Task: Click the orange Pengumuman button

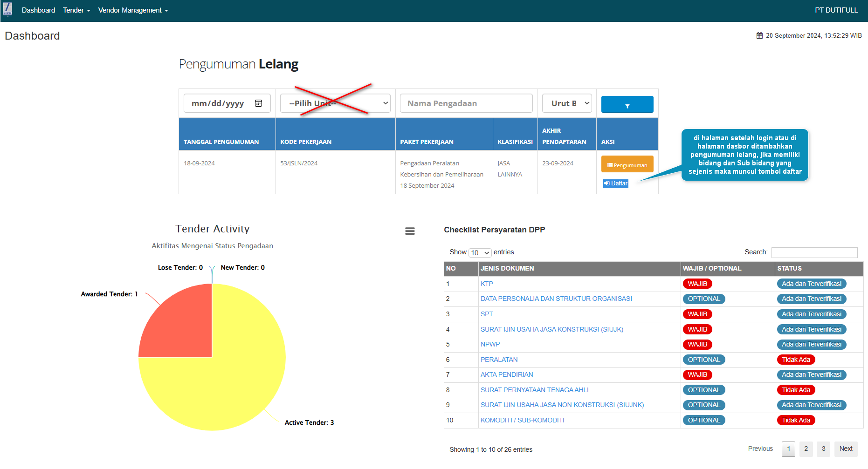Action: [627, 165]
